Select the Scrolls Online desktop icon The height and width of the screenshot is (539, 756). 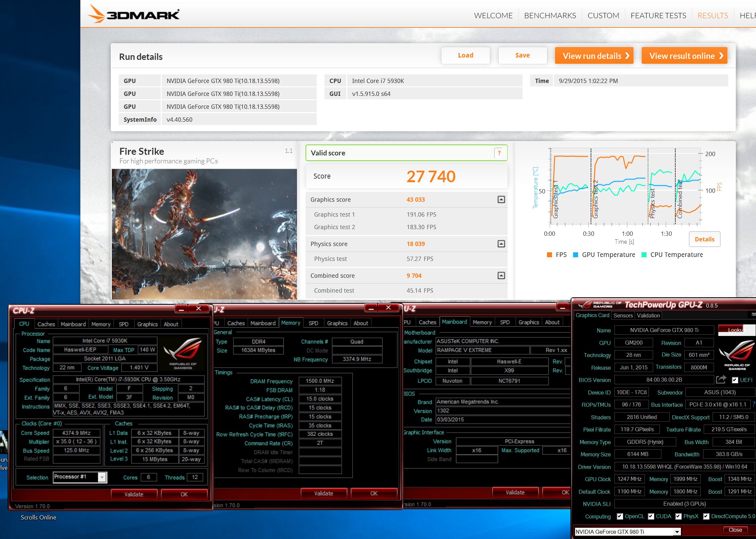(38, 518)
